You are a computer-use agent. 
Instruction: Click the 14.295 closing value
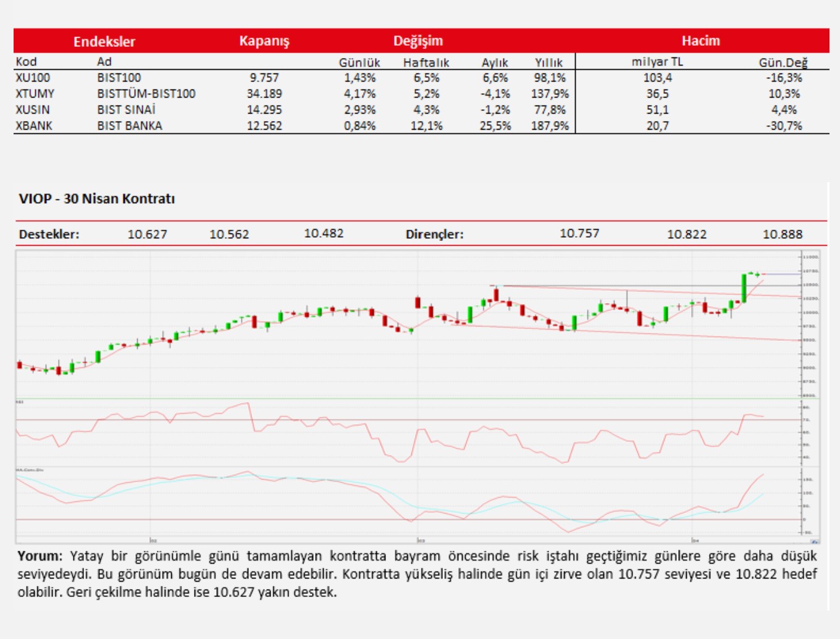click(264, 110)
